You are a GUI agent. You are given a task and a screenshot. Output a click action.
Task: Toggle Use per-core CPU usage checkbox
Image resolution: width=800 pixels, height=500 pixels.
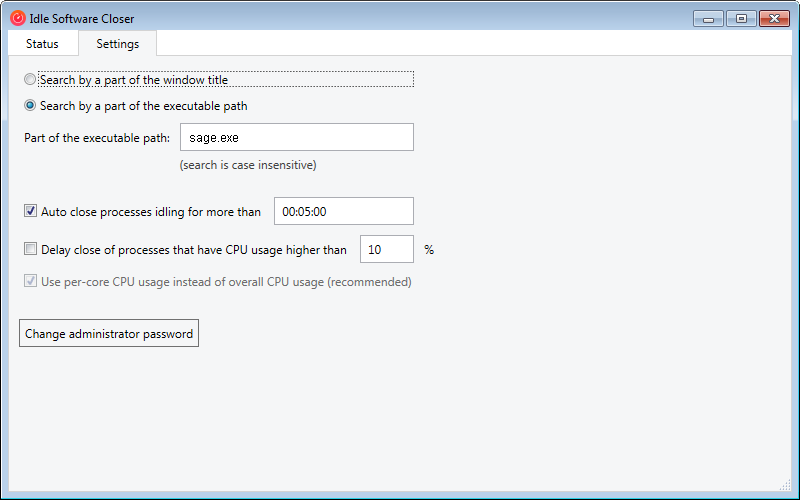(x=31, y=281)
